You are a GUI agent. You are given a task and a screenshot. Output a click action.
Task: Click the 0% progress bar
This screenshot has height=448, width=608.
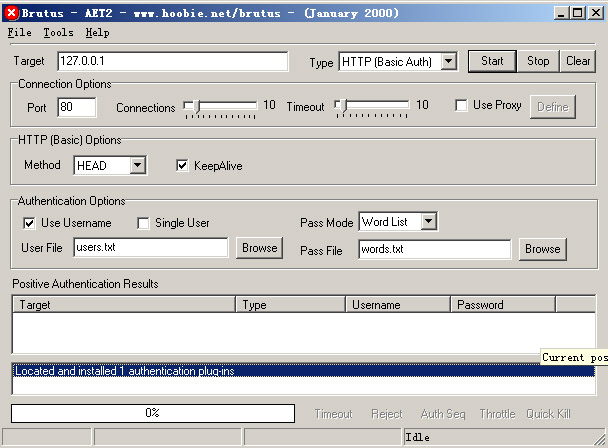click(x=153, y=413)
